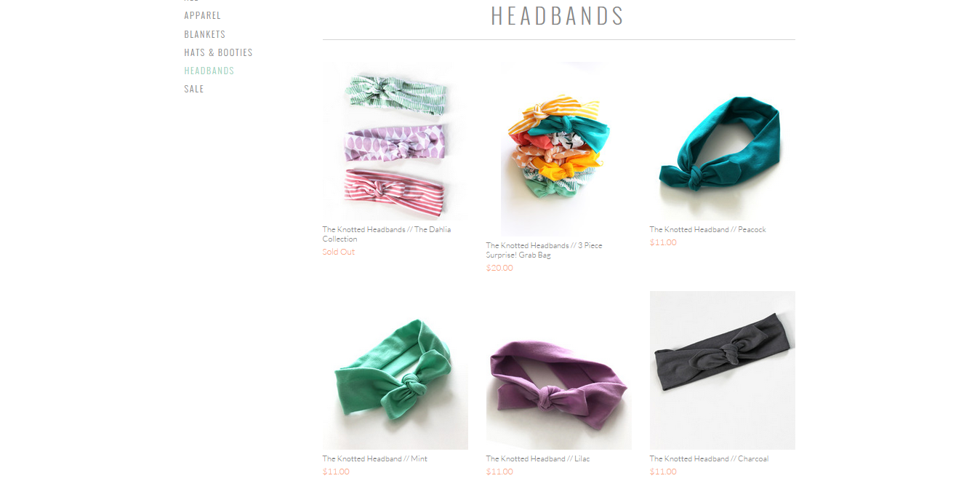
Task: Open the Sale category
Action: pos(194,89)
